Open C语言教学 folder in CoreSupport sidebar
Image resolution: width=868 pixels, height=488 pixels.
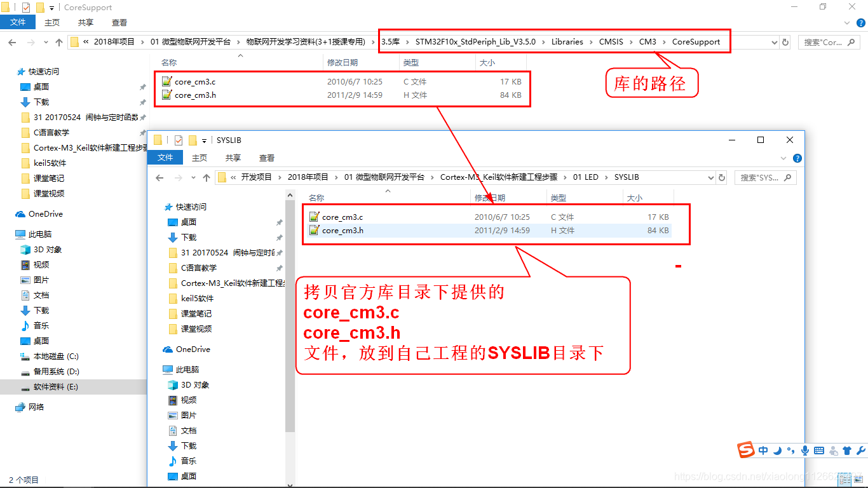click(51, 133)
